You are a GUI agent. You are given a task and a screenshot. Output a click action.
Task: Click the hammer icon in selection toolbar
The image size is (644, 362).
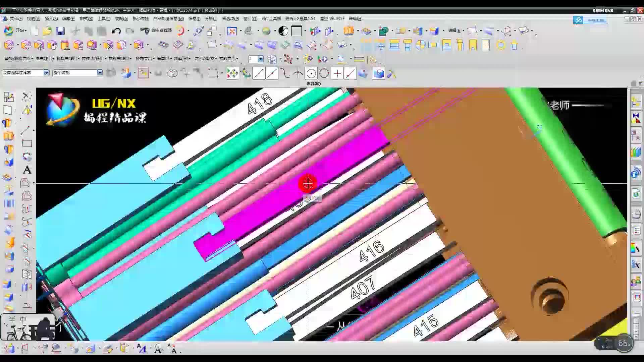(391, 73)
